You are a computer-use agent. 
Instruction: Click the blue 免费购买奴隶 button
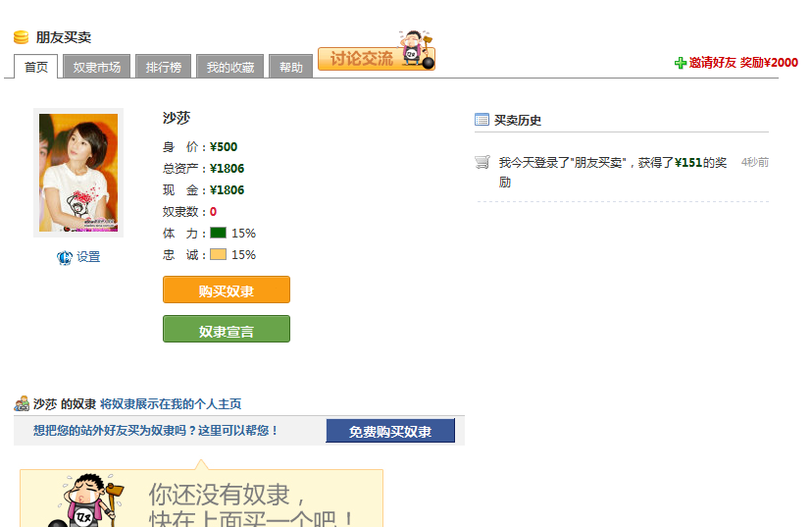390,431
